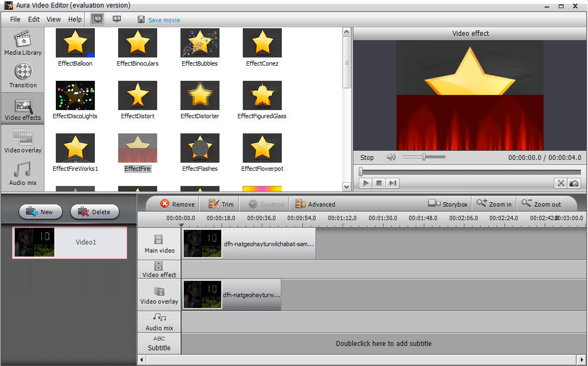Select the 4:3 aspect ratio display mode
This screenshot has width=588, height=366.
(x=98, y=18)
